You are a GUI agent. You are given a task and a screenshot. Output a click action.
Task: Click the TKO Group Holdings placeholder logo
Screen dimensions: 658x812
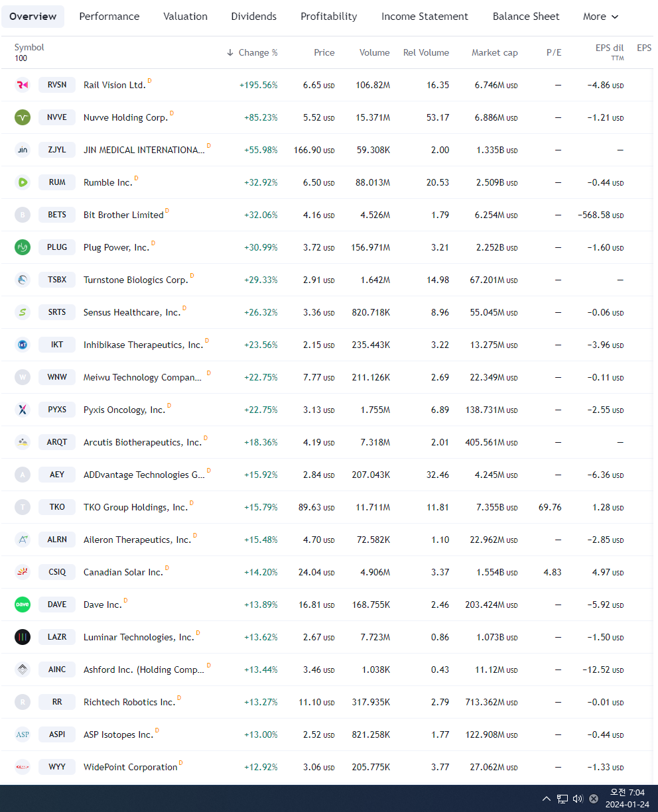point(23,507)
